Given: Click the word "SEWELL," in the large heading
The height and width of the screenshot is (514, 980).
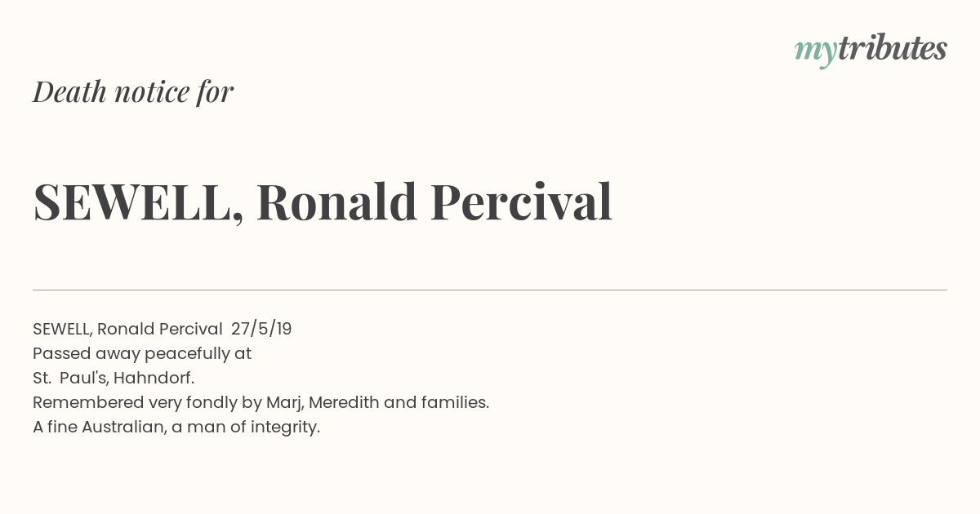Looking at the screenshot, I should (x=138, y=202).
